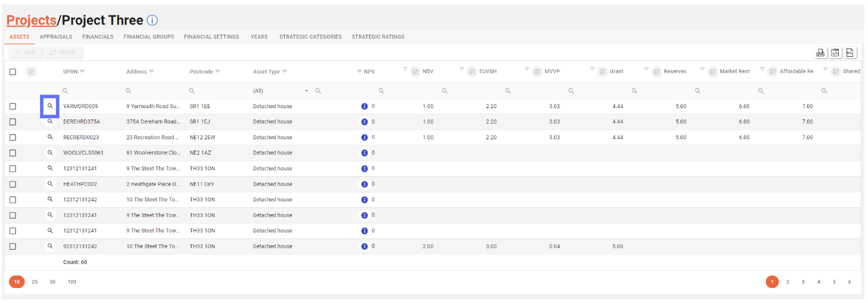This screenshot has width=868, height=303.
Task: Click the code export icon in the toolbar
Action: [836, 53]
